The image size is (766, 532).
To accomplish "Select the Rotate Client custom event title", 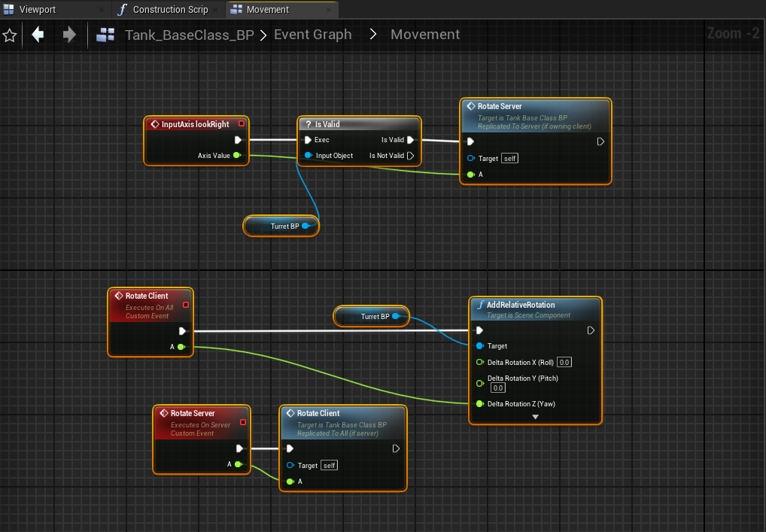I will point(147,296).
